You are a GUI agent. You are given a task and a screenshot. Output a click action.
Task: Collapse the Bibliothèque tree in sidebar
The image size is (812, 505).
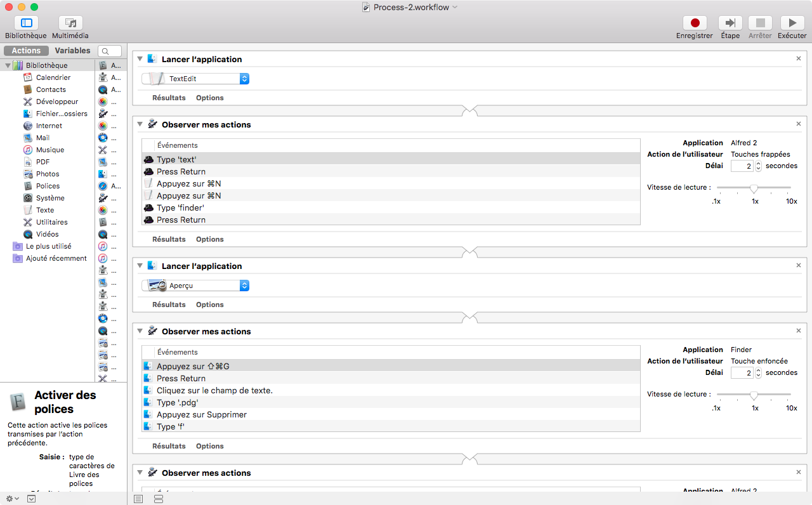click(x=8, y=65)
